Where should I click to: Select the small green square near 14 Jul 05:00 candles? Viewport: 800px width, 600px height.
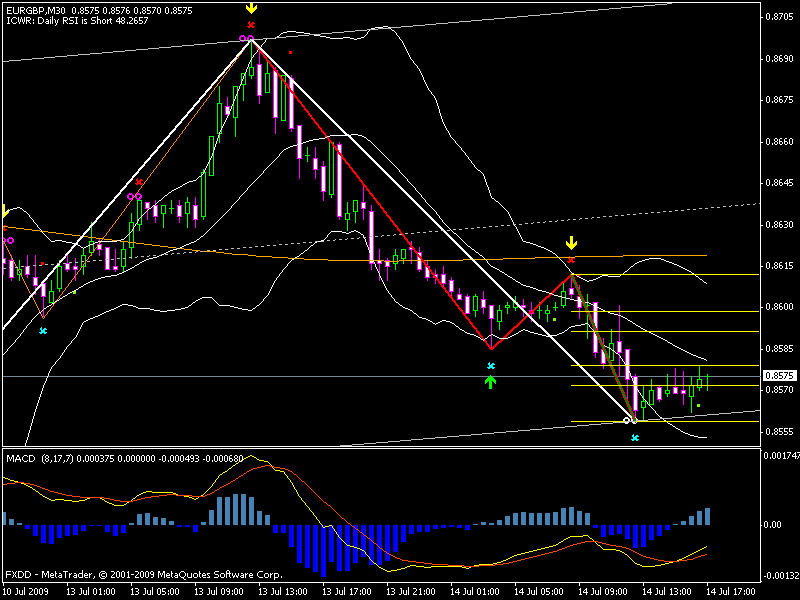point(555,319)
